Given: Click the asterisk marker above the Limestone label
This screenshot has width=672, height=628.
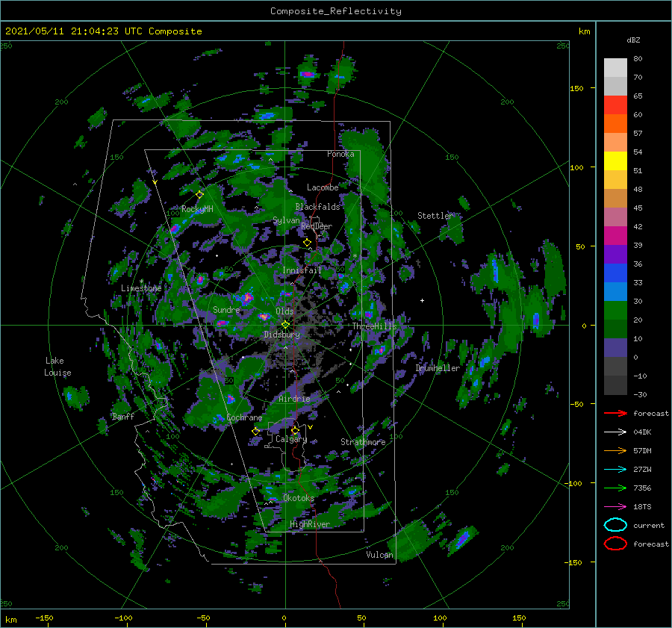Looking at the screenshot, I should 141,282.
